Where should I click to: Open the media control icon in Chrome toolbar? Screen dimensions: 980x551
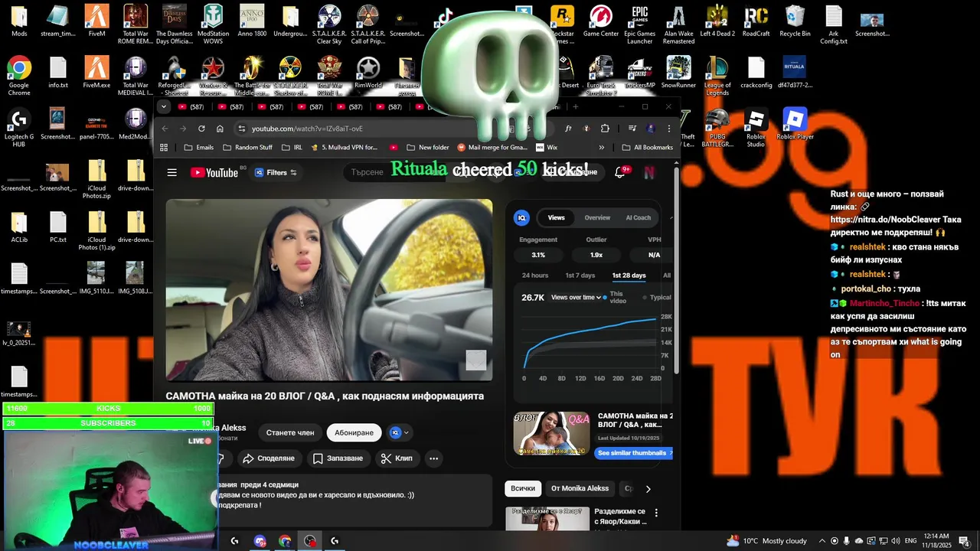632,129
